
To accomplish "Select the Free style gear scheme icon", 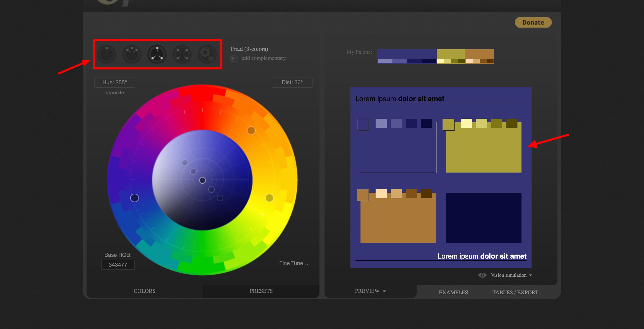I will [207, 54].
